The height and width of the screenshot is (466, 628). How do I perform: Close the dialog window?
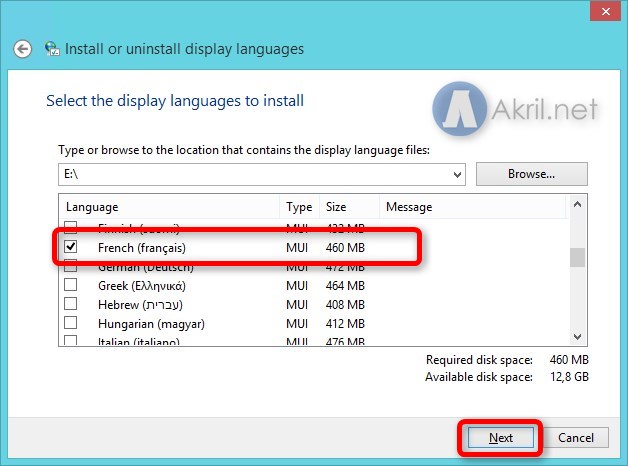point(606,12)
